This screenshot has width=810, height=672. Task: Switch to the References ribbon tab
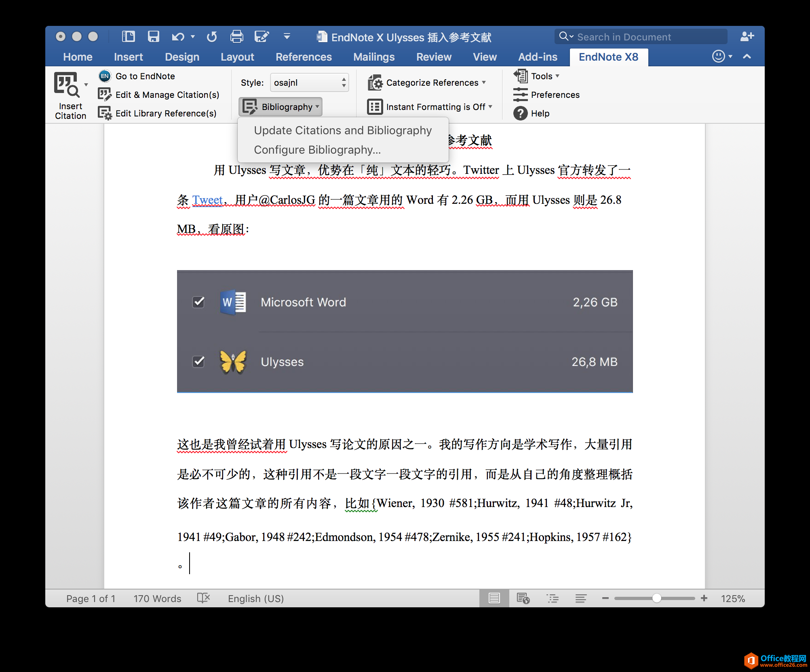point(303,57)
